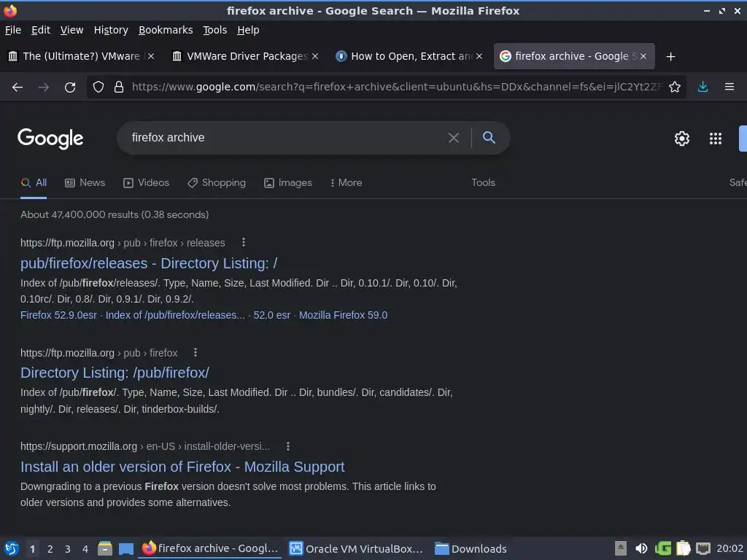The image size is (747, 560).
Task: Open the 52.0 esr sitelink
Action: tap(271, 315)
